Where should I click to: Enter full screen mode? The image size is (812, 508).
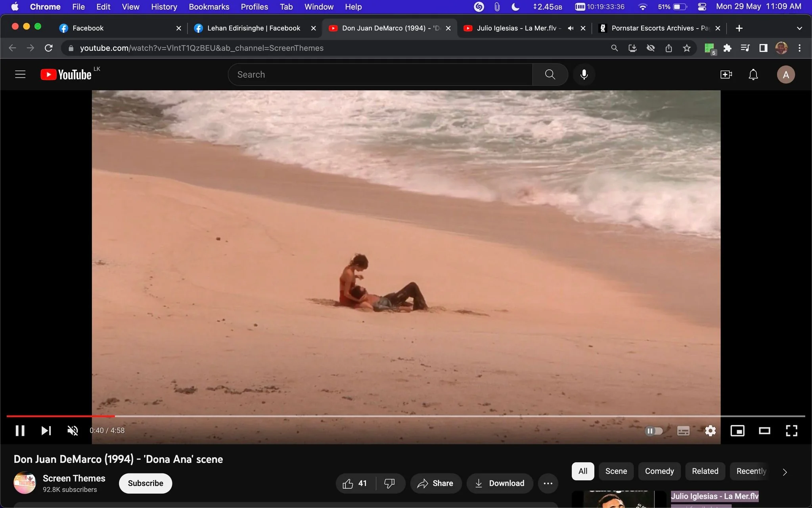click(x=791, y=431)
